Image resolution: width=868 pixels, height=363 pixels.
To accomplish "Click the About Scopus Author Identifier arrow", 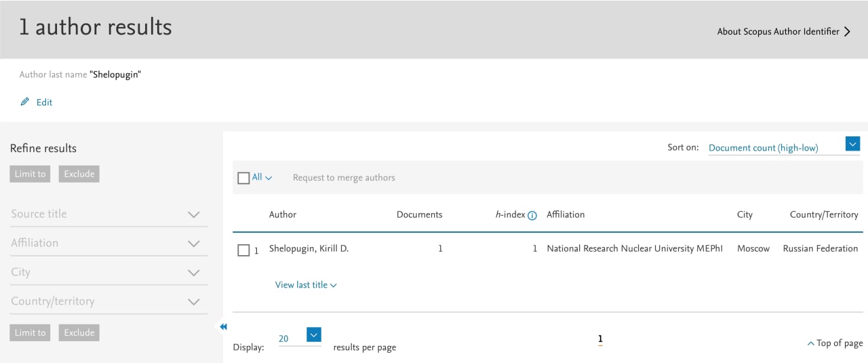I will pos(847,31).
